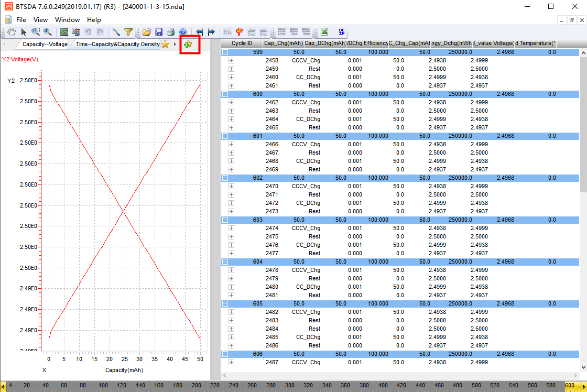Collapse cycle 602 group
Viewport: 587px width, 392px height.
(225, 178)
